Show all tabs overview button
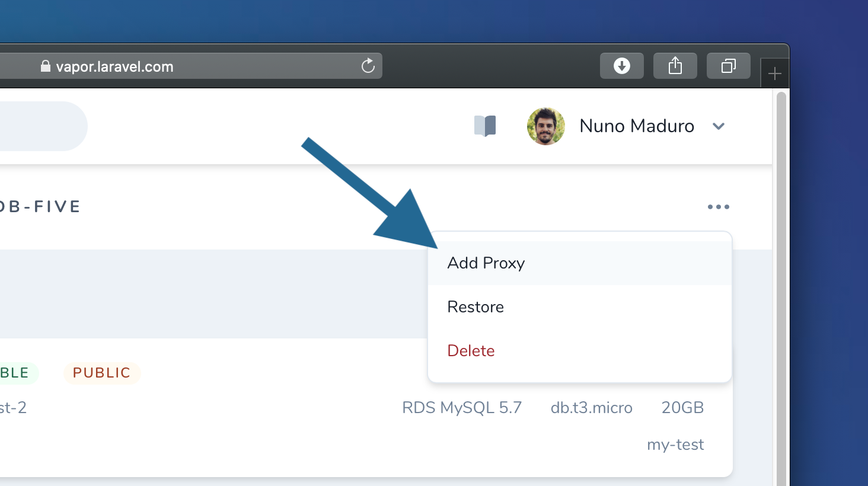 tap(729, 66)
